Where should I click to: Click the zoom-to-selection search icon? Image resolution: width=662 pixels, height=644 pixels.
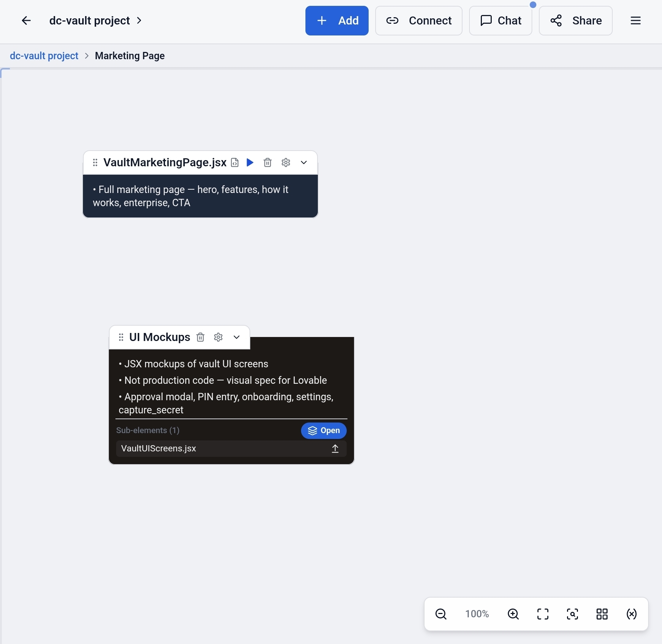(572, 614)
